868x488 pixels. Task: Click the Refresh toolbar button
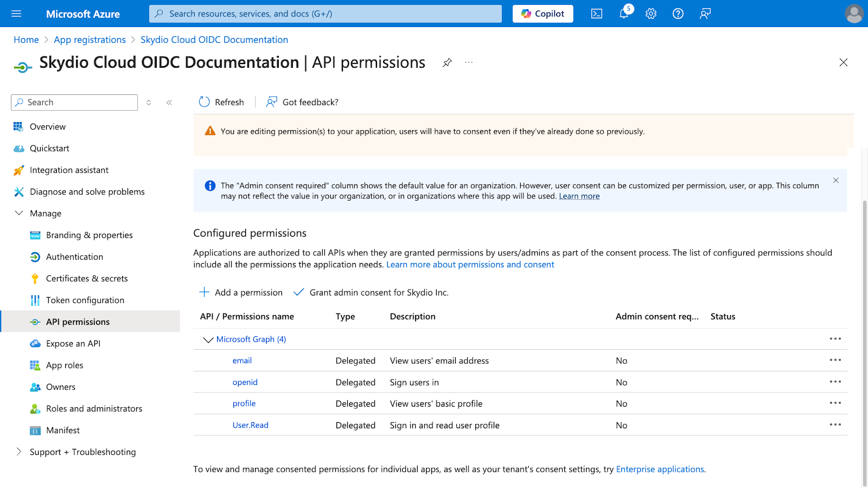point(221,102)
